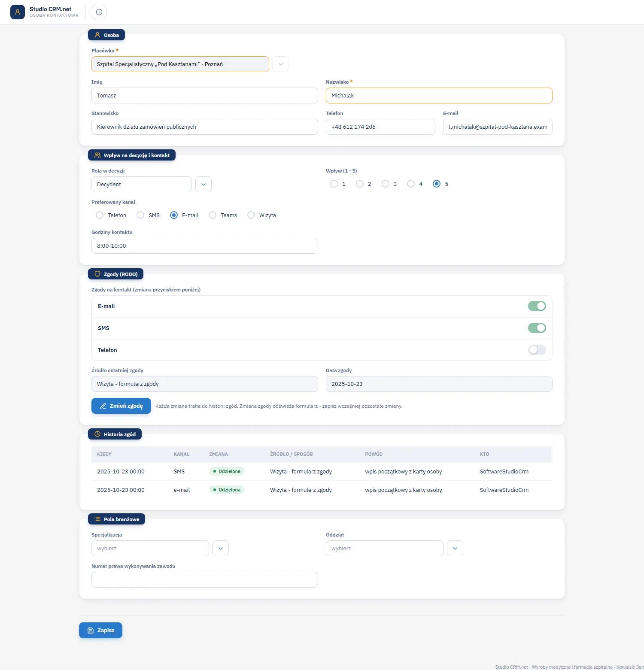Click the Imię input field

point(205,96)
